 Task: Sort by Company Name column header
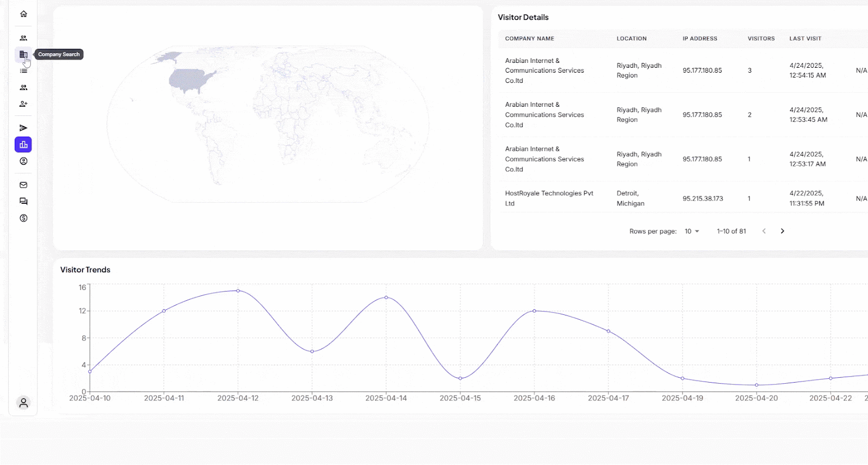(529, 39)
